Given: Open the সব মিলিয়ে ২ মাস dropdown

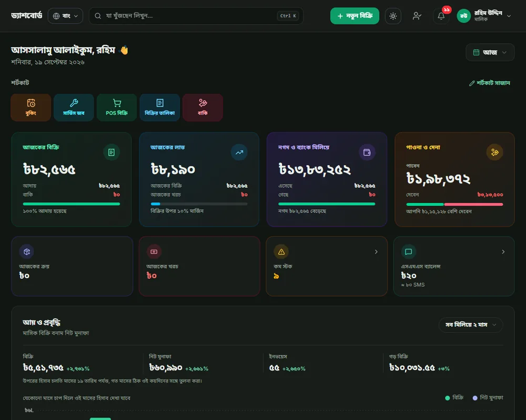Looking at the screenshot, I should (x=471, y=325).
